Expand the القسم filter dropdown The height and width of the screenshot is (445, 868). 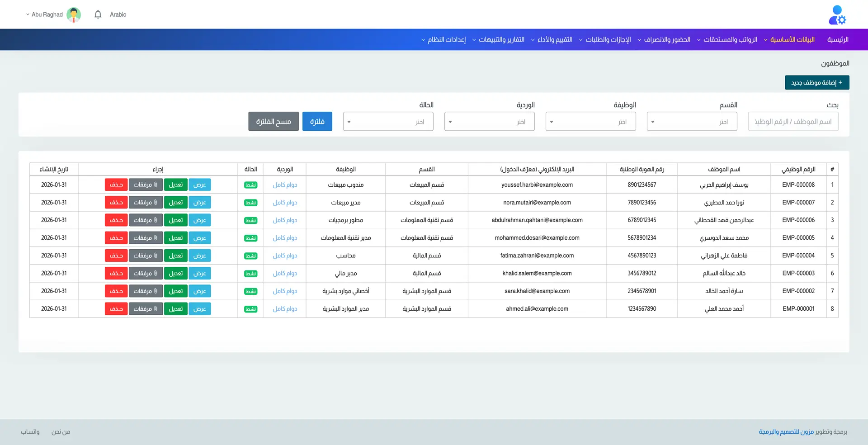(x=692, y=122)
